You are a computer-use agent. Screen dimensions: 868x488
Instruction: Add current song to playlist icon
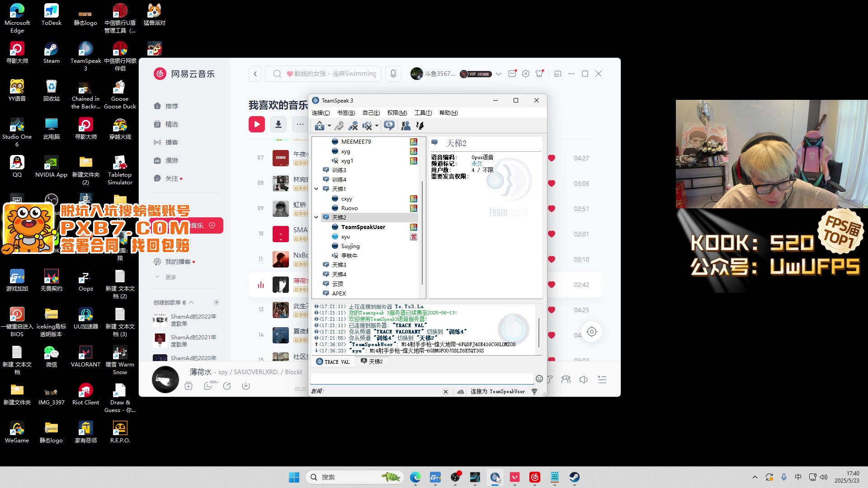[x=189, y=386]
